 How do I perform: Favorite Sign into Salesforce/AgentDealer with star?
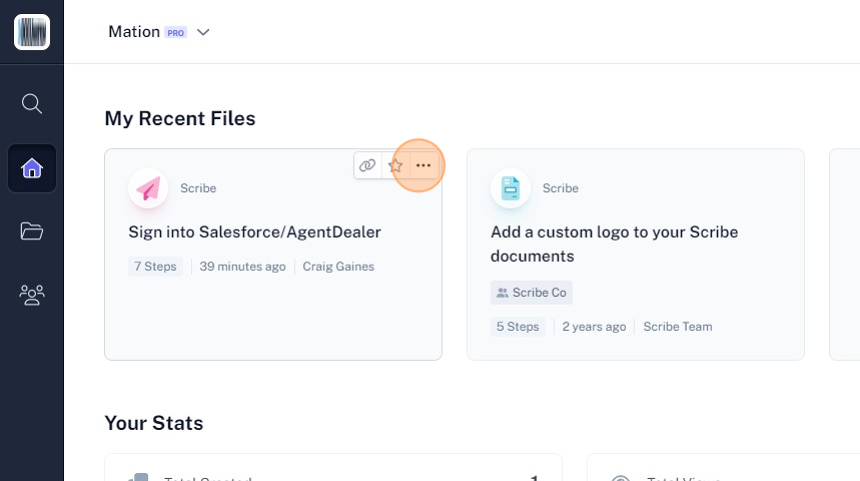(395, 165)
